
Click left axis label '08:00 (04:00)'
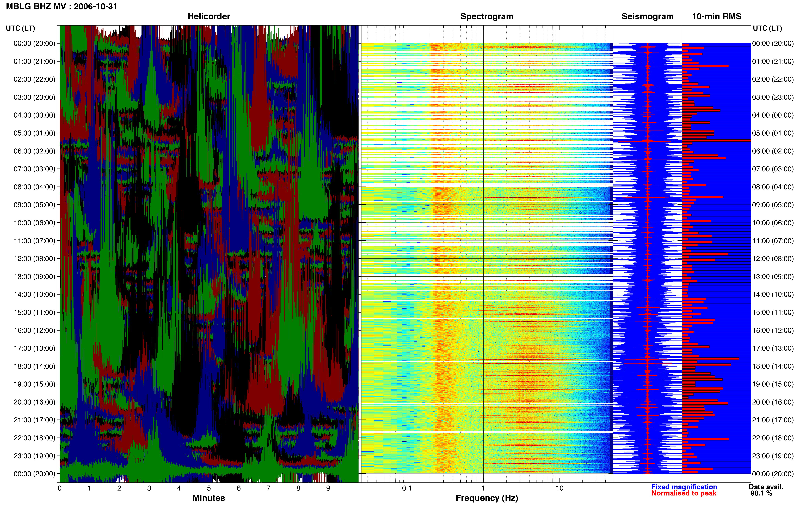(x=34, y=187)
